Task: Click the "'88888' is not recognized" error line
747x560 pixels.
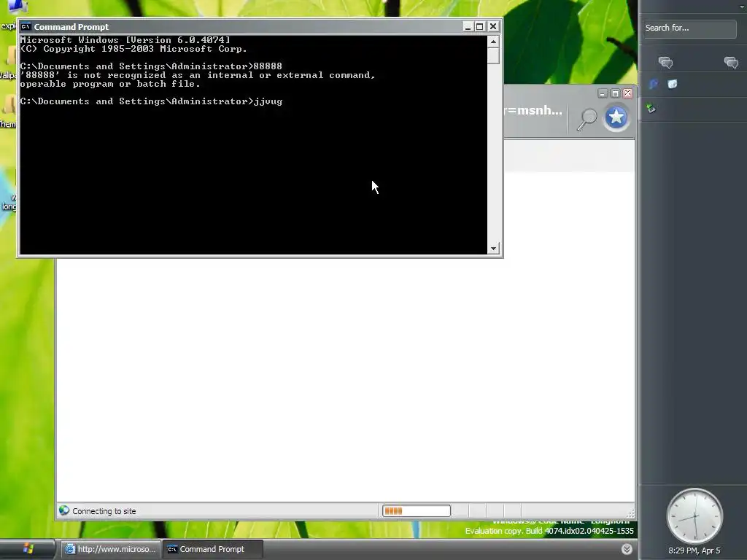Action: (x=198, y=75)
